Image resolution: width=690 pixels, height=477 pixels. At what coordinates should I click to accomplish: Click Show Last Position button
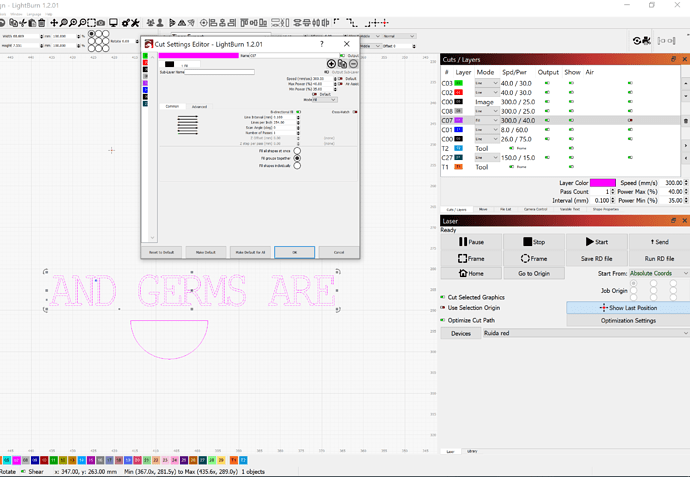(628, 308)
